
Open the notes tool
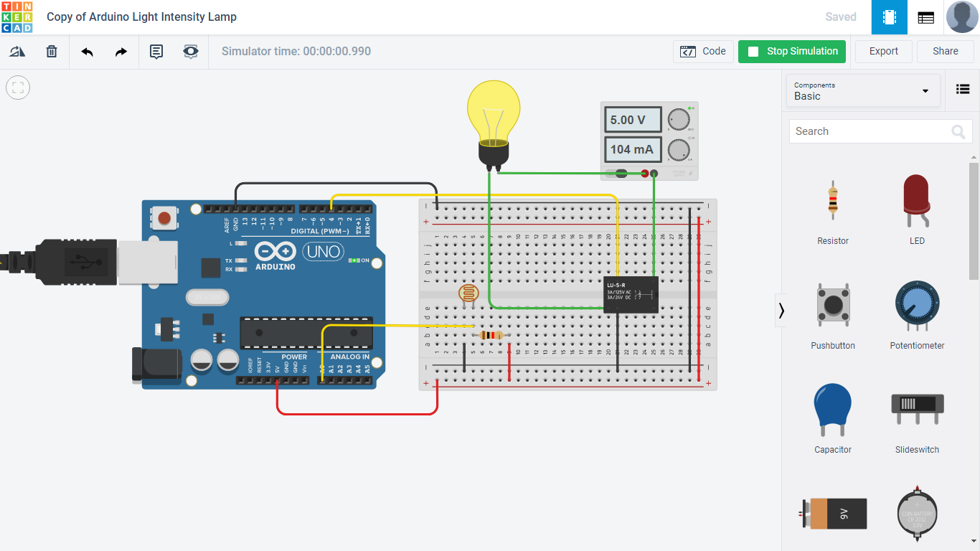pos(156,52)
